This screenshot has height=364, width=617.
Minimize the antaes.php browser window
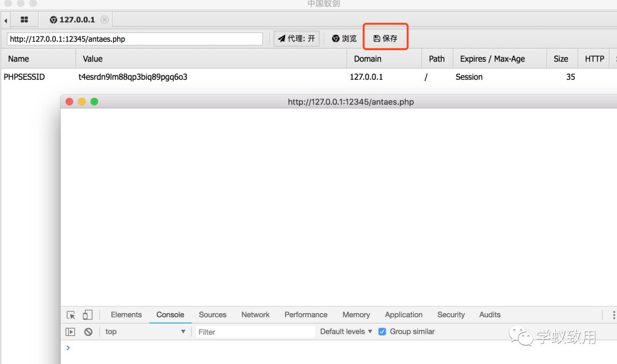pos(82,102)
